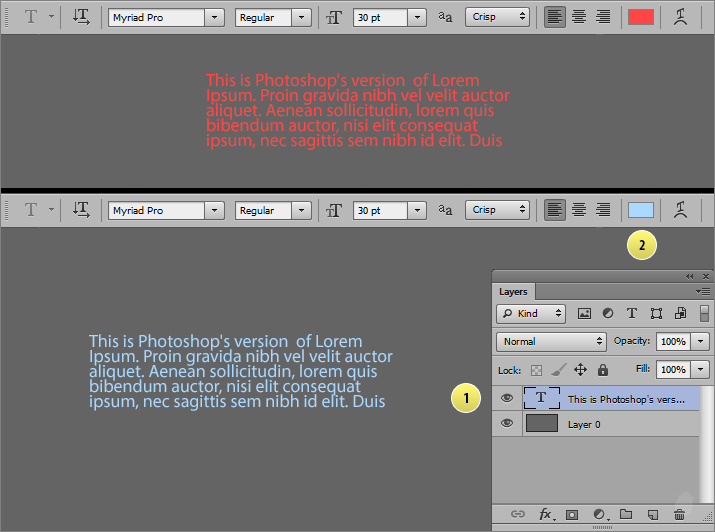Add a layer mask
This screenshot has height=532, width=715.
572,514
